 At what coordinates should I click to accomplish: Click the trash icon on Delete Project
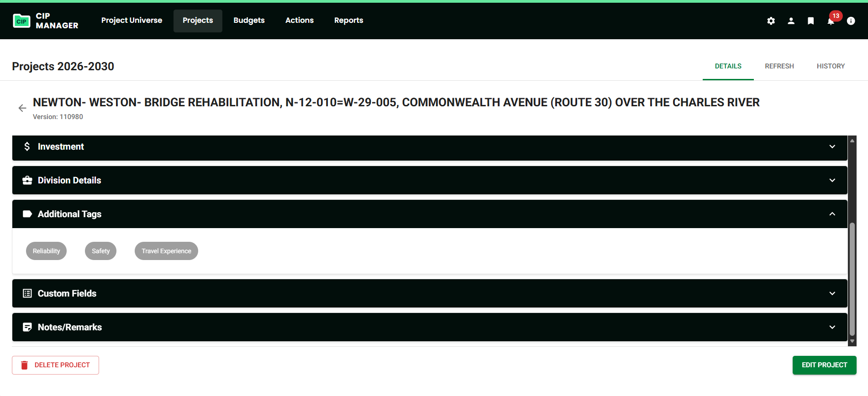(25, 365)
